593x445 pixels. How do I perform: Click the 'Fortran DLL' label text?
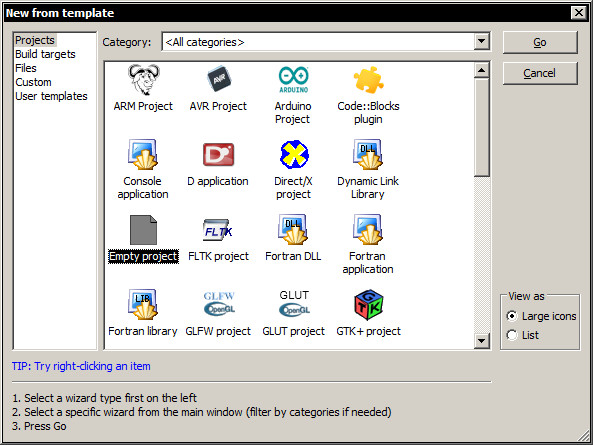click(293, 256)
